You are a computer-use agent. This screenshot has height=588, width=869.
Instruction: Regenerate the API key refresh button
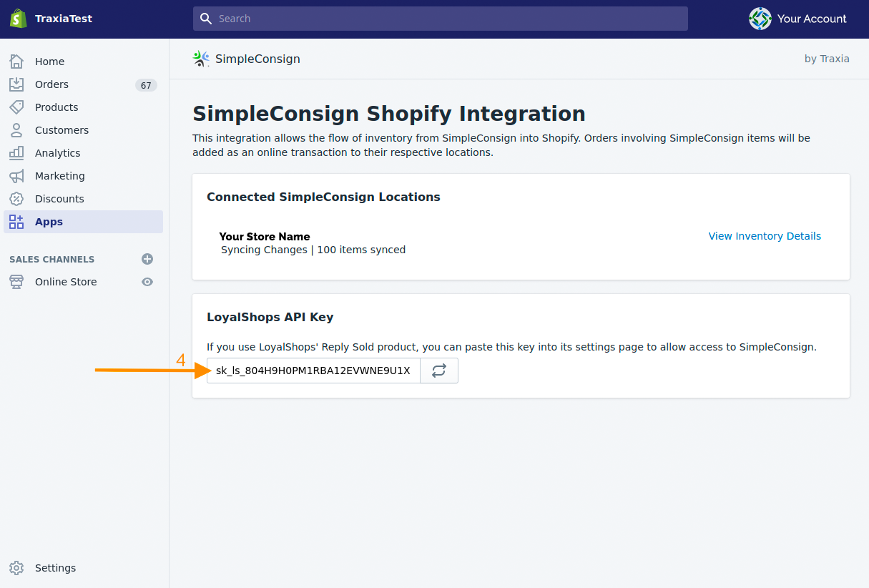point(439,371)
